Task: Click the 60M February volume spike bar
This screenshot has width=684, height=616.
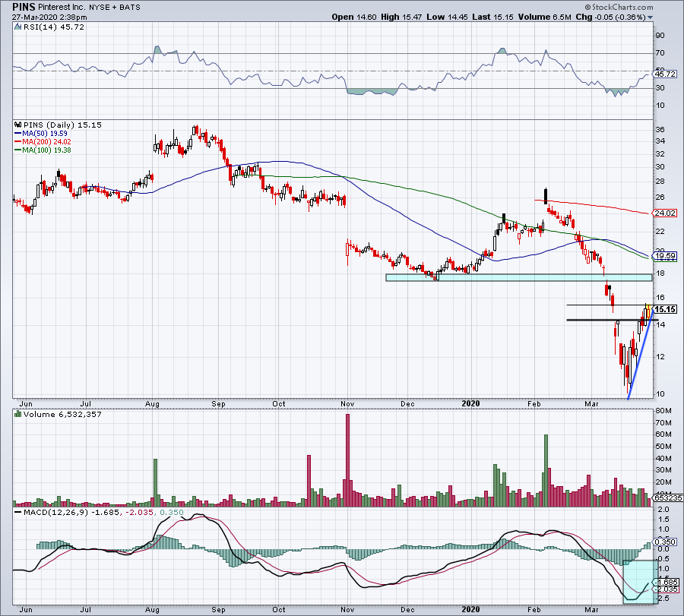Action: pos(546,470)
